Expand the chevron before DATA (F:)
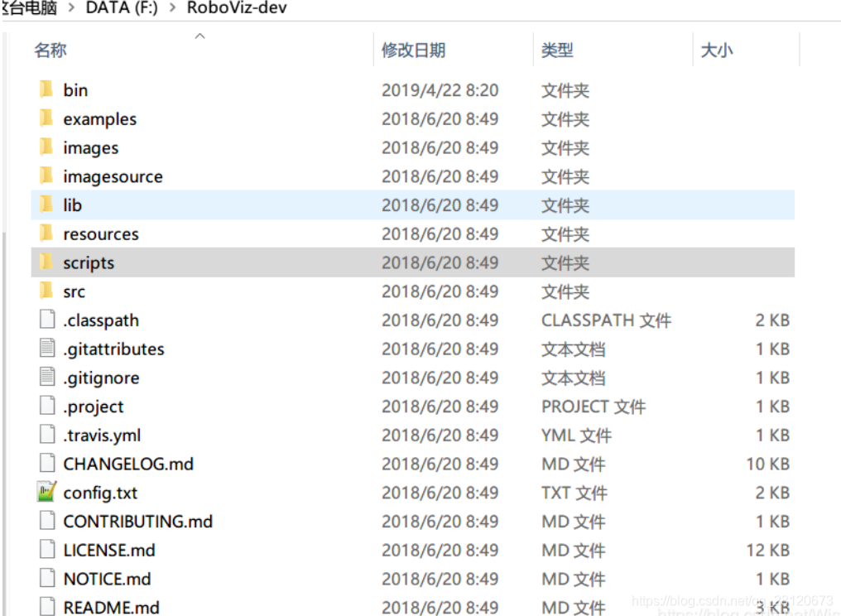The image size is (841, 616). (x=71, y=8)
